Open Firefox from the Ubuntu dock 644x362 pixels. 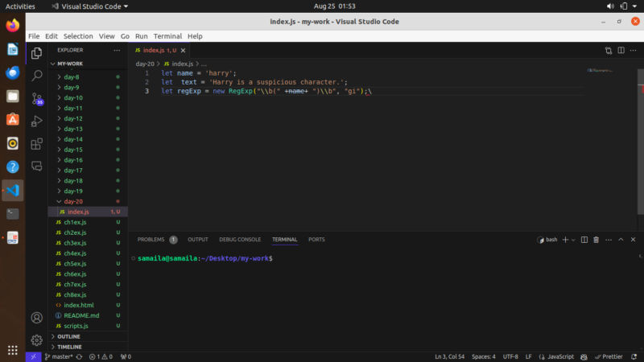(x=13, y=26)
